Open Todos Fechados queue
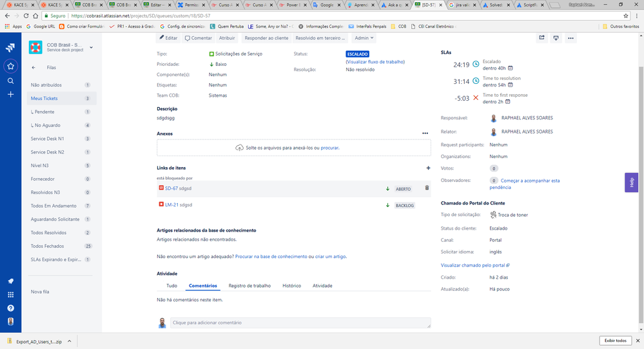644x349 pixels. 61,246
